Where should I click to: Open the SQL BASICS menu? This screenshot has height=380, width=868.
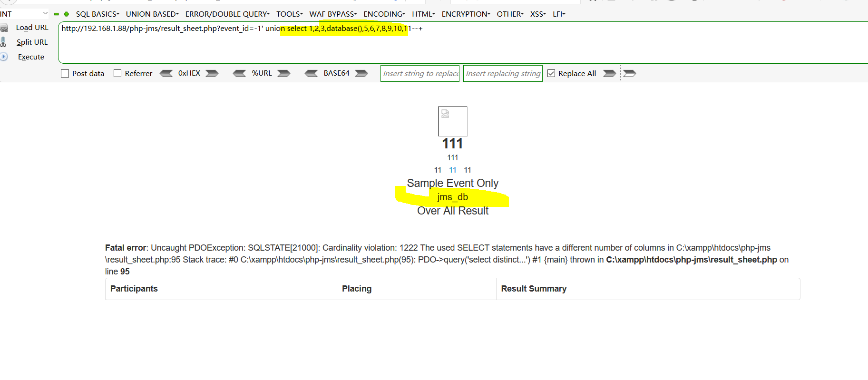point(98,14)
